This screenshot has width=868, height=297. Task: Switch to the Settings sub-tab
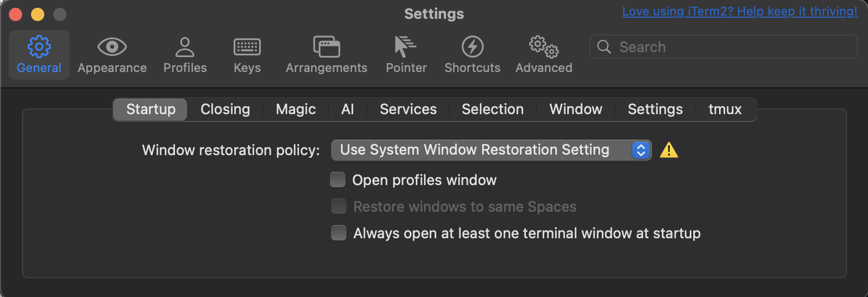[655, 110]
